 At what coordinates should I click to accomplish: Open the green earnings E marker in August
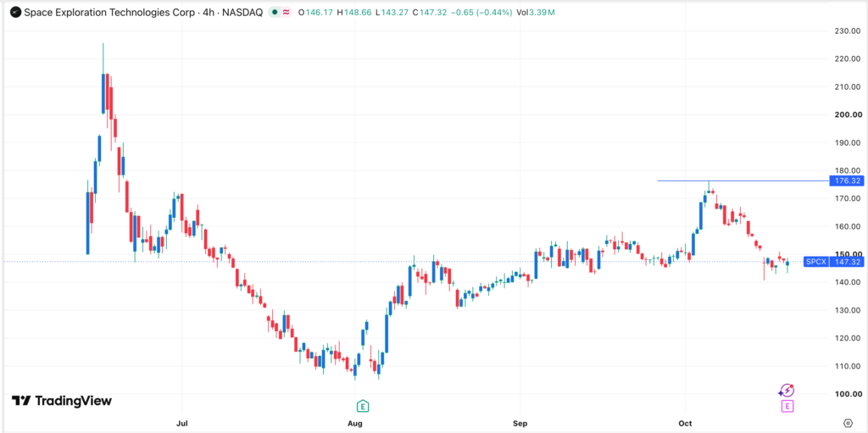pos(363,406)
